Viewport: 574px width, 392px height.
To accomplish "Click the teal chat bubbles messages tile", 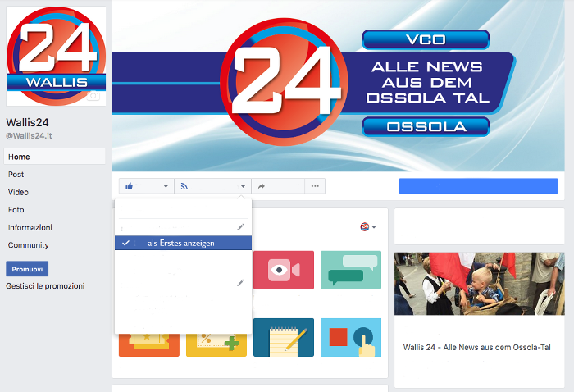I will click(351, 270).
